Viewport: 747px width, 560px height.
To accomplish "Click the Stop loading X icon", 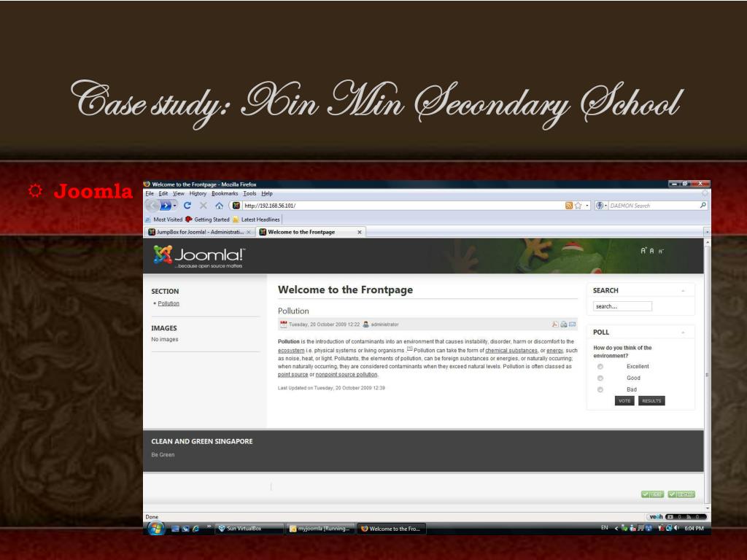I will tap(204, 205).
